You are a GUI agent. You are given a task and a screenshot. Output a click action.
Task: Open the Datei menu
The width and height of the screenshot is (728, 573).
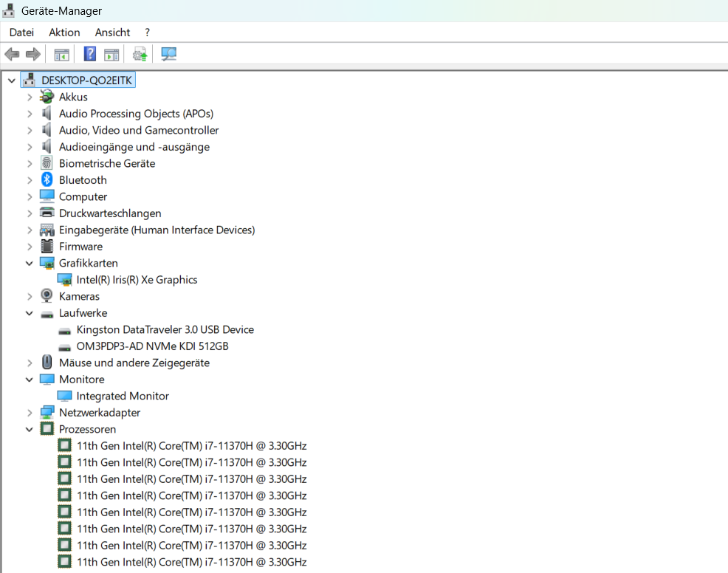coord(22,32)
